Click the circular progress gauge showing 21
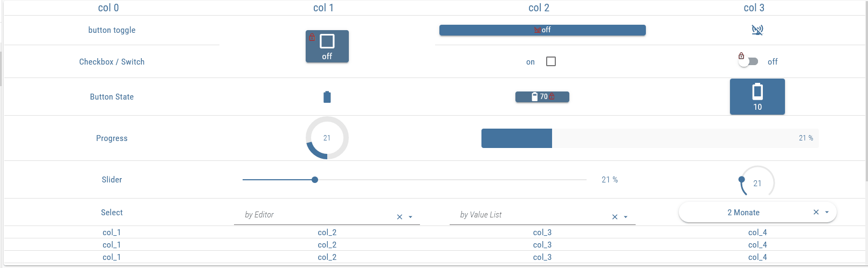The height and width of the screenshot is (268, 868). pyautogui.click(x=327, y=138)
